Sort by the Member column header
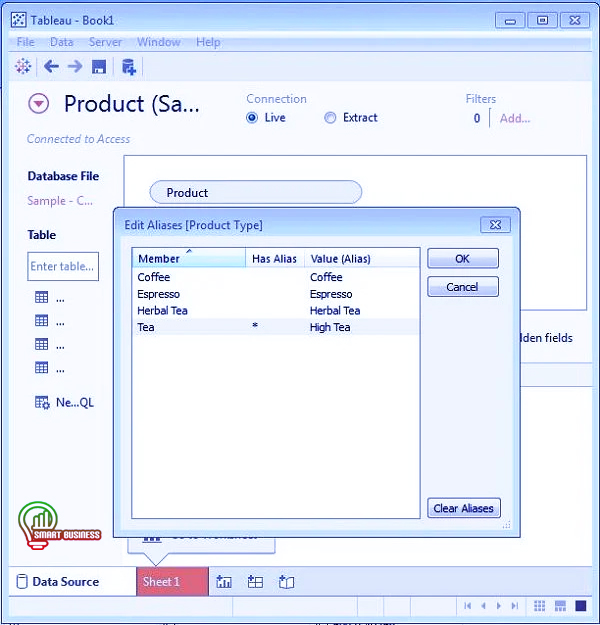 189,258
